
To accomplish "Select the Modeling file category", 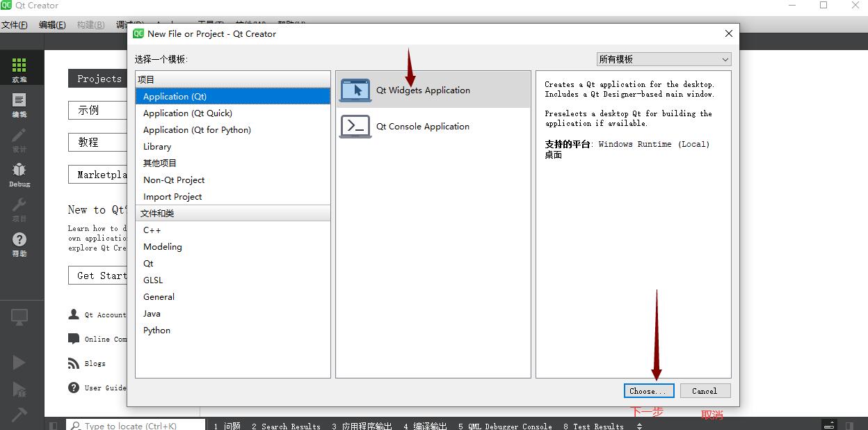I will (233, 246).
